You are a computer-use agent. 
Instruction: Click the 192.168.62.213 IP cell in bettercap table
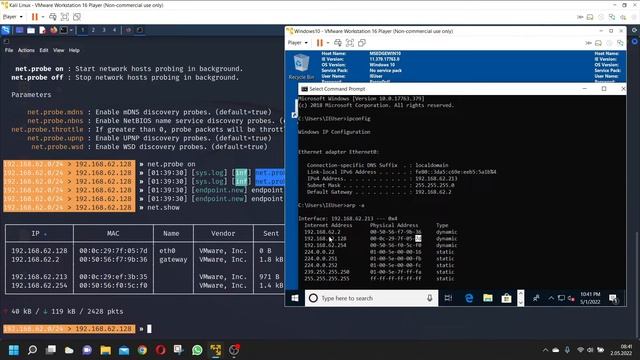point(39,277)
